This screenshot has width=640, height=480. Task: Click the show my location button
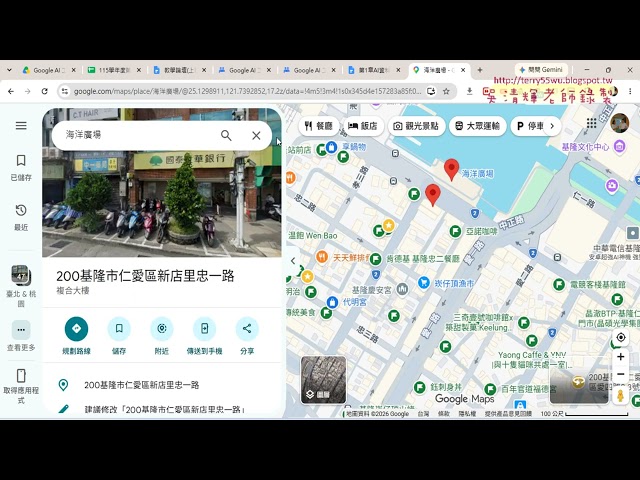coord(621,338)
